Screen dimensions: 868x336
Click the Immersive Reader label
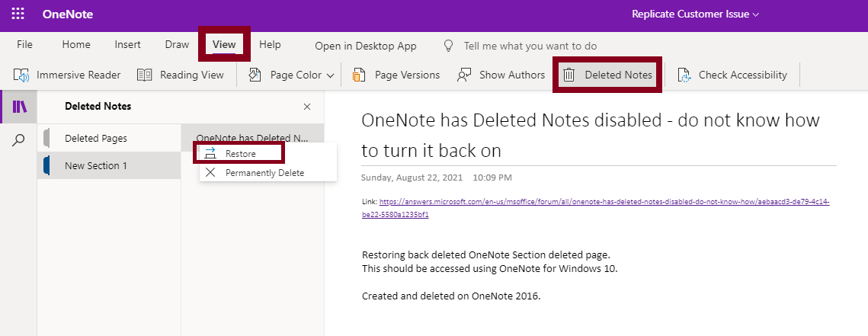point(78,75)
